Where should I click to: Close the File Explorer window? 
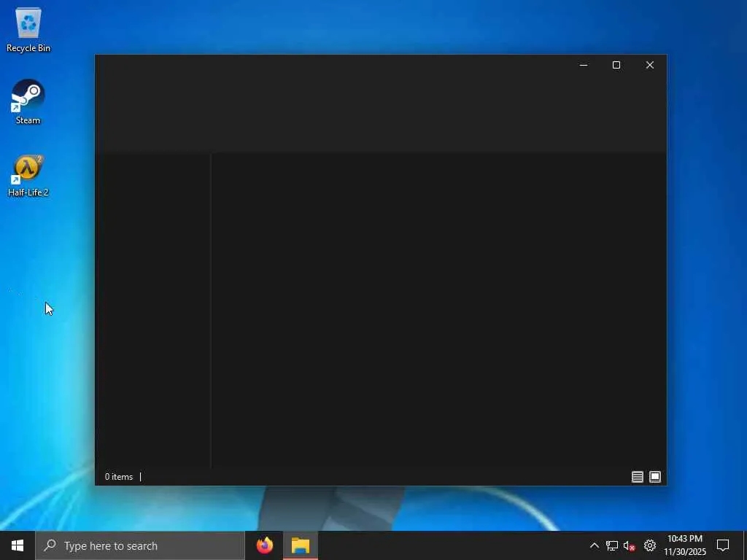pyautogui.click(x=650, y=65)
